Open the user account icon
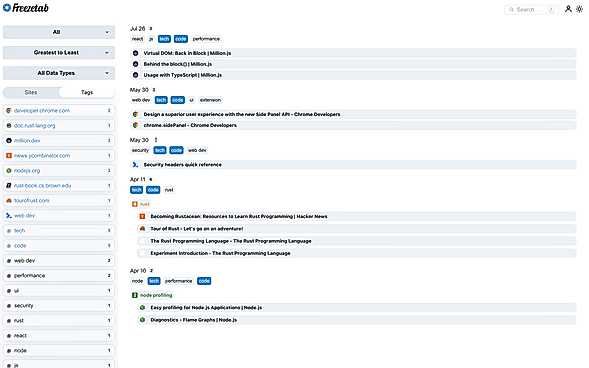The image size is (589, 368). click(x=568, y=9)
